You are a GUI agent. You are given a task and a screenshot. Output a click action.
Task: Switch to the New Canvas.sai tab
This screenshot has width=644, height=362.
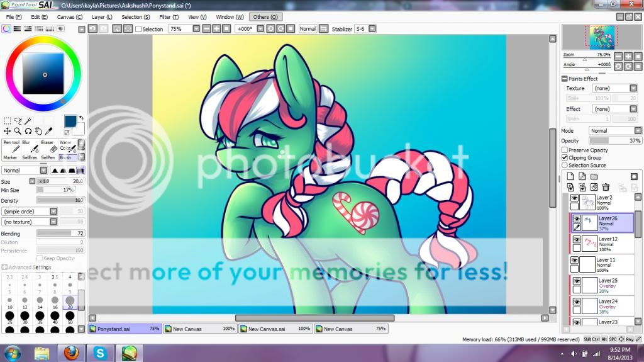275,329
